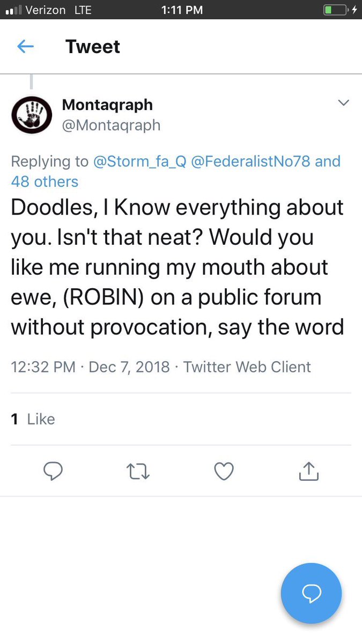Tap the reply speech bubble icon
Screen dimensions: 362x644
53,471
